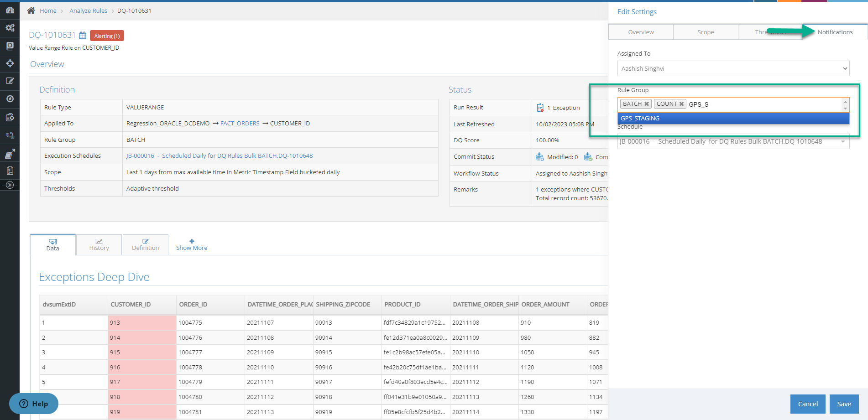Open Scope tab in Edit Settings
The height and width of the screenshot is (420, 868).
coord(706,32)
